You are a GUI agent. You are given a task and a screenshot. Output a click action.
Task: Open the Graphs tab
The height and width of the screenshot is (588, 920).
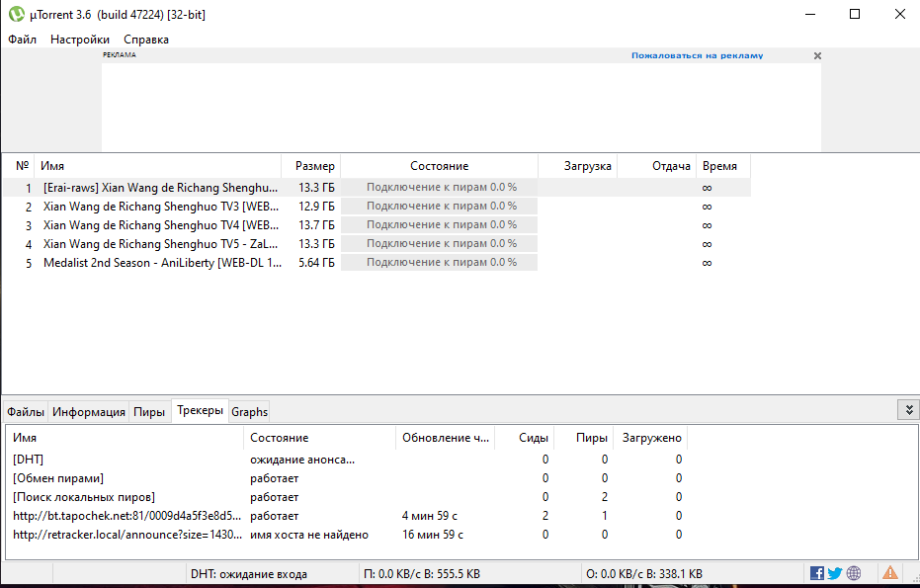coord(250,412)
